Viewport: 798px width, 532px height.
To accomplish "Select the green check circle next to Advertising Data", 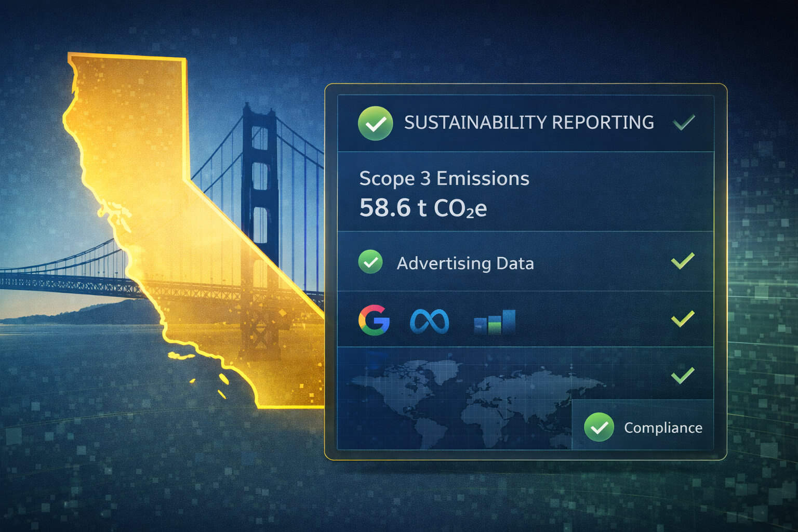I will pos(371,263).
